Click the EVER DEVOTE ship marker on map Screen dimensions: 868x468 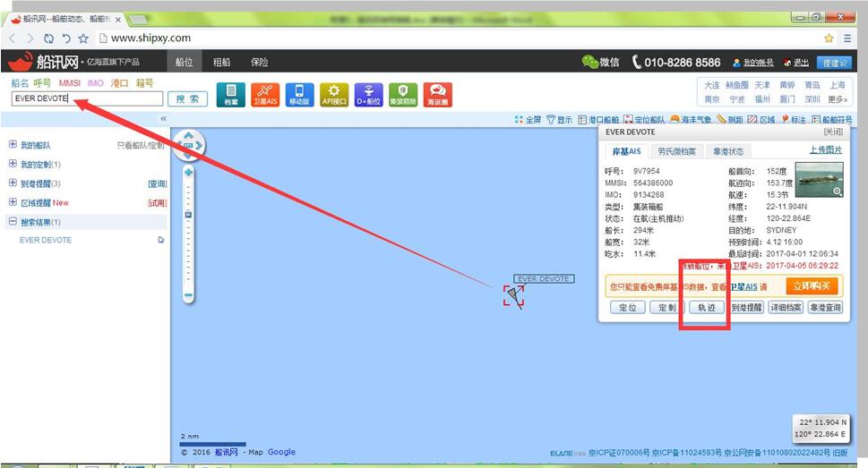click(x=512, y=294)
